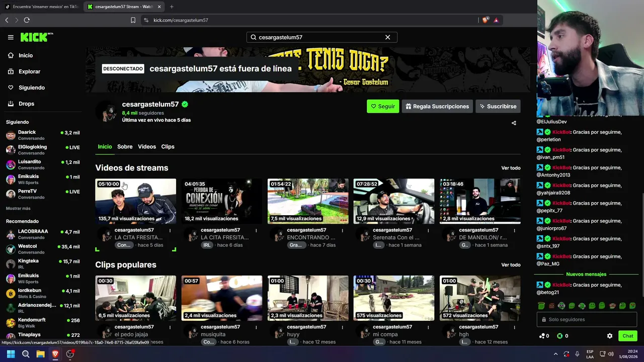
Task: Click the Suscribirse button
Action: (498, 106)
